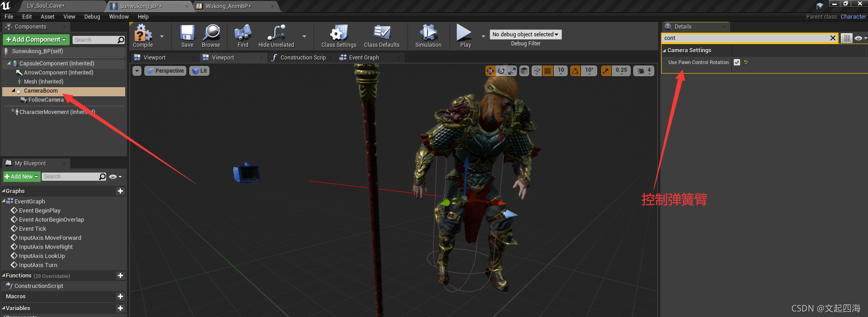Open the Window menu

click(x=119, y=17)
